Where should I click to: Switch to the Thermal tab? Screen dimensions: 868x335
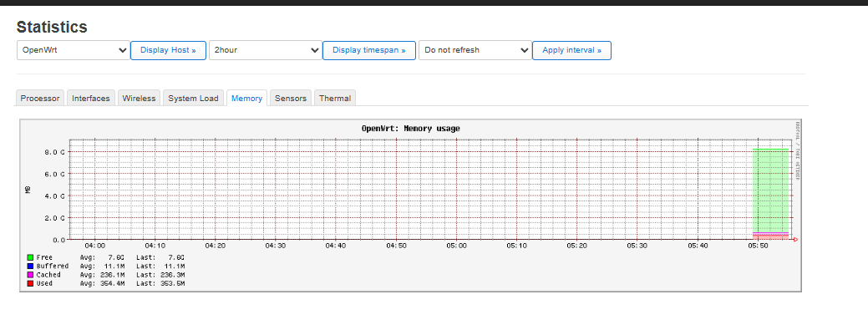[x=335, y=99]
